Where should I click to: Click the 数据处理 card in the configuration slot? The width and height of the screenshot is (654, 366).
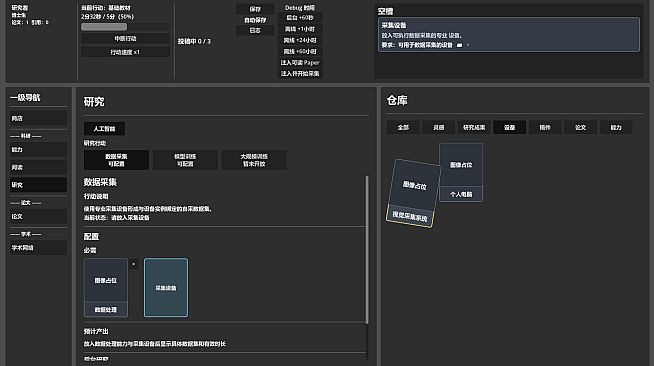[106, 288]
